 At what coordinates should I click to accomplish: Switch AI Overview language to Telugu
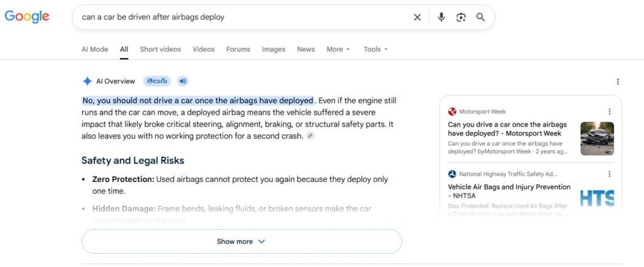pos(157,81)
